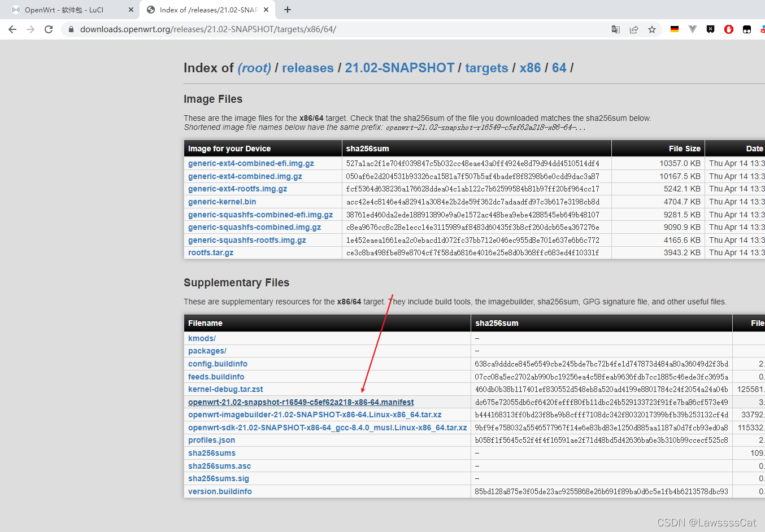Screen dimensions: 765x532
Task: Open feeds.buildinfo file
Action: 216,377
